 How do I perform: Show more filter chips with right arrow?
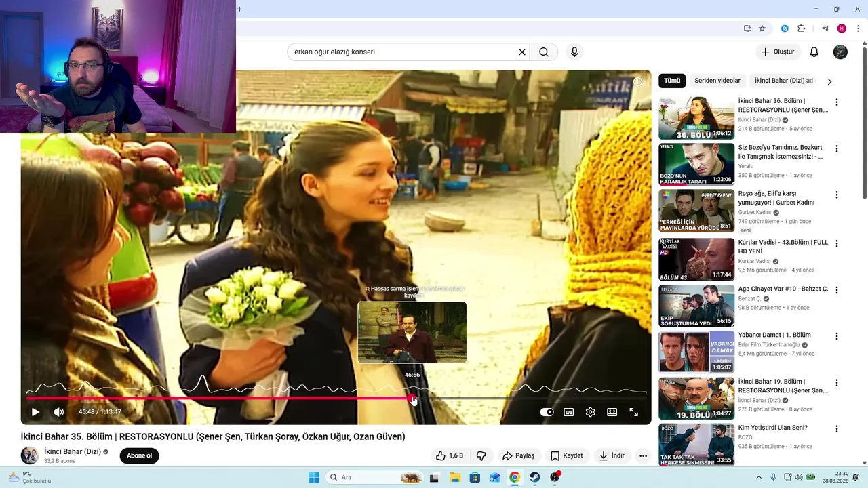click(829, 81)
